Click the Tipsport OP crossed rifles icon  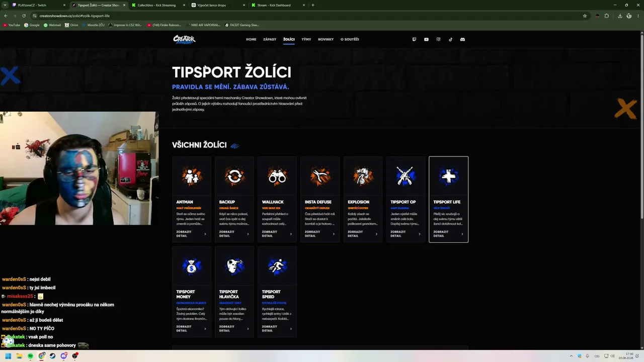[x=406, y=176]
